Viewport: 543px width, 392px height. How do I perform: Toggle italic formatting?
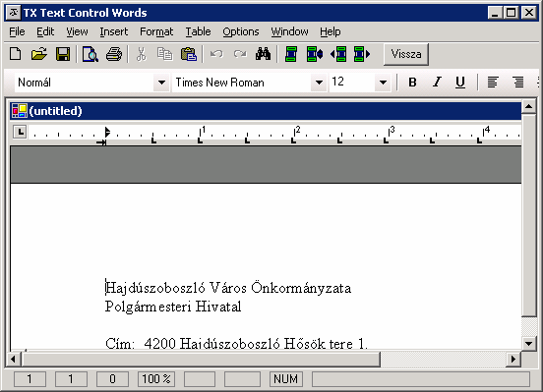(x=437, y=83)
